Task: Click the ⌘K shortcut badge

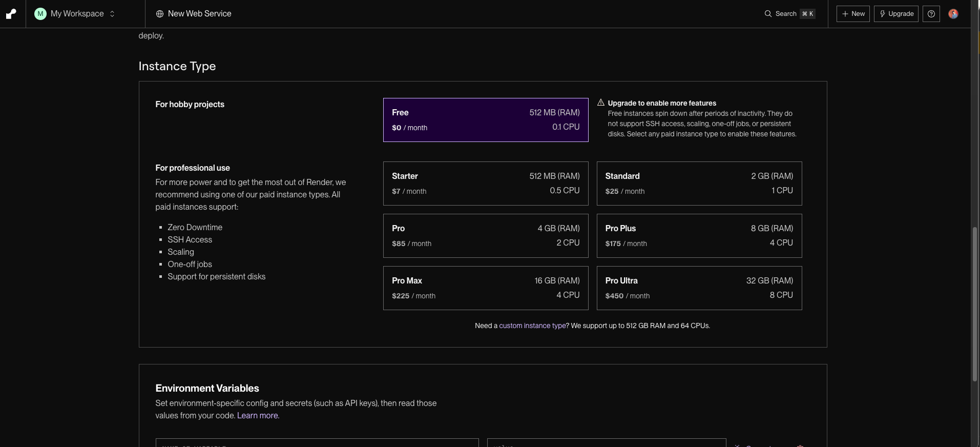Action: tap(807, 14)
